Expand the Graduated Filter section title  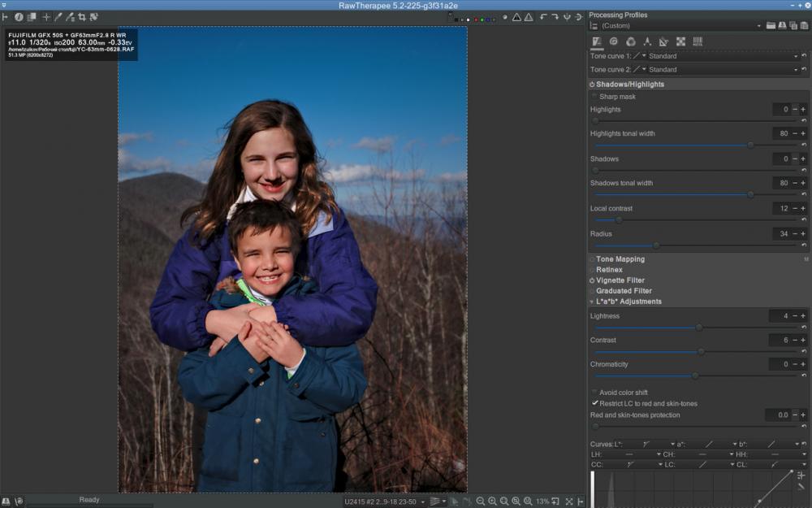coord(624,291)
